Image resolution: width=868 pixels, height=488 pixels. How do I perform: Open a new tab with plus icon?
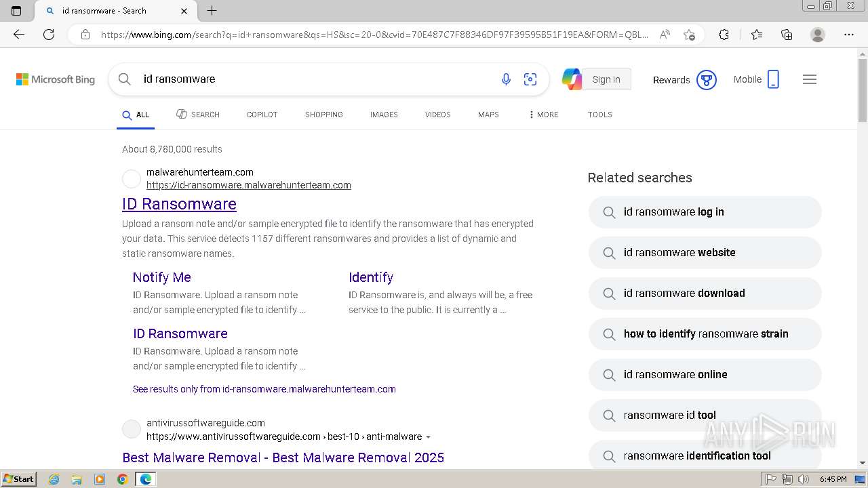(x=212, y=11)
